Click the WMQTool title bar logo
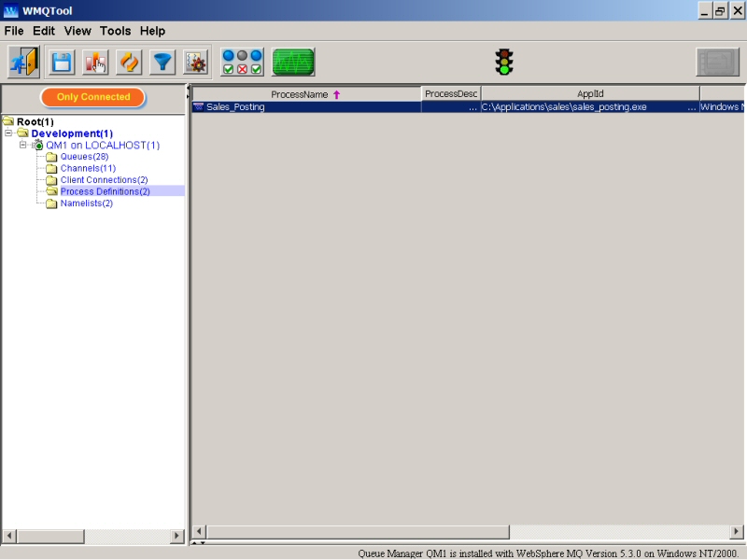The image size is (747, 560). click(10, 10)
